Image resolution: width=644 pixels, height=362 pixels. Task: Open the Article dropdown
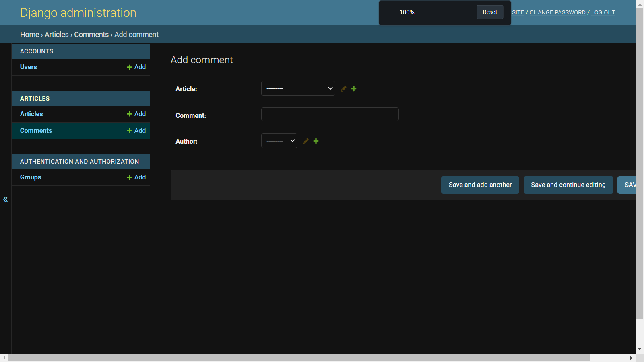298,88
